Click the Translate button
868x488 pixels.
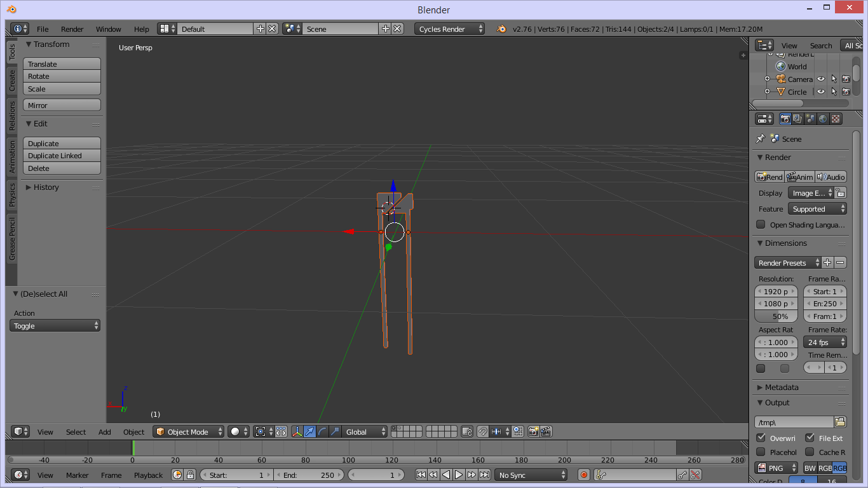[x=62, y=64]
